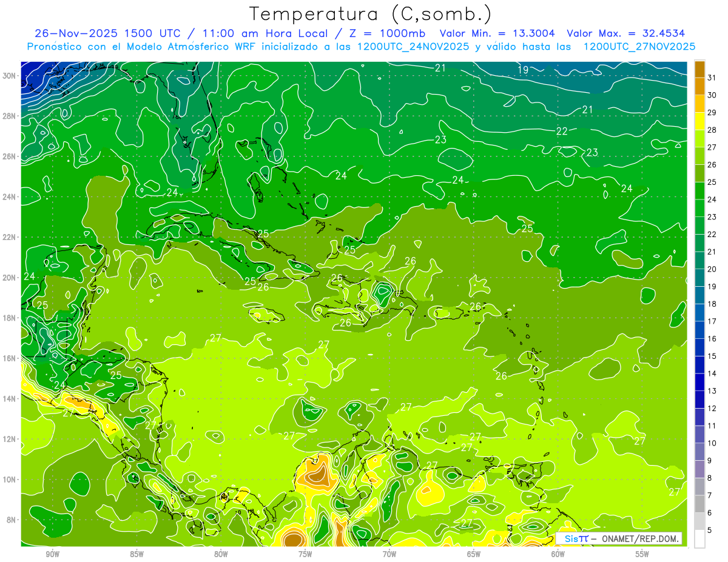Click the '22' contour label on the map
Viewport: 728px width, 562px height.
coord(562,132)
